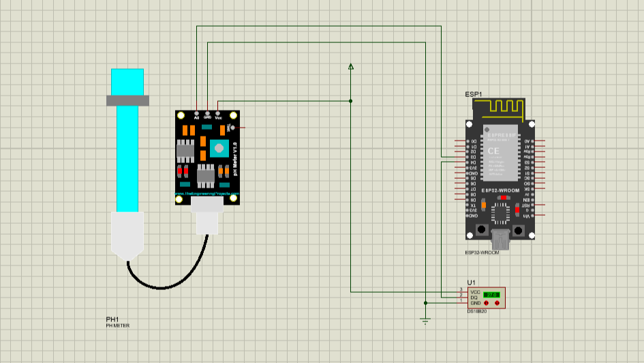
Task: Click the Test pin on pH board
Action: (x=232, y=128)
